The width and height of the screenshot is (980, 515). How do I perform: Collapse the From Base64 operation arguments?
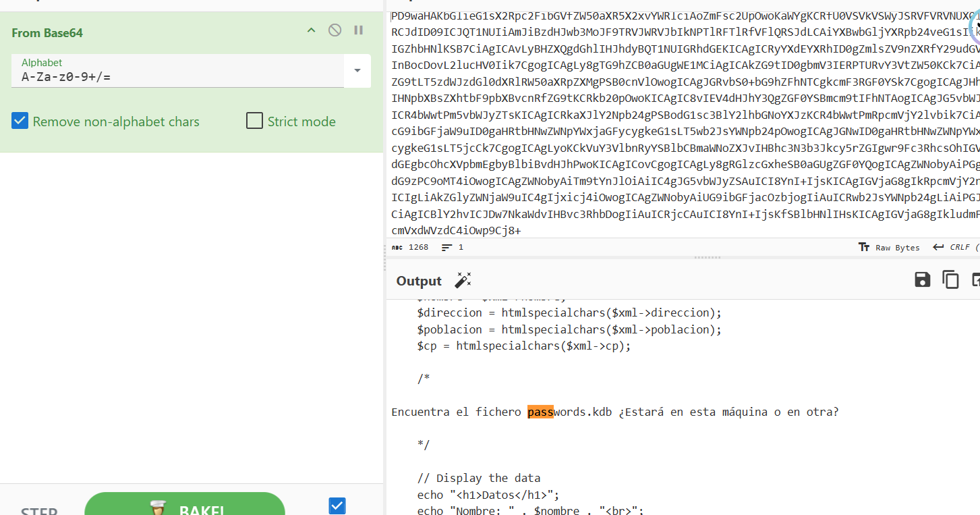[x=311, y=30]
